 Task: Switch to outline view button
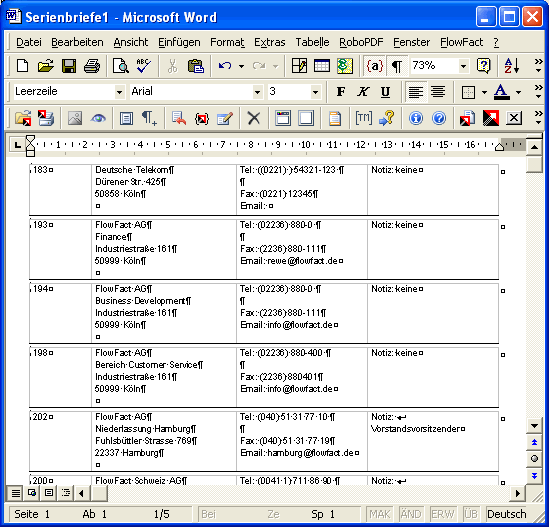click(x=66, y=493)
